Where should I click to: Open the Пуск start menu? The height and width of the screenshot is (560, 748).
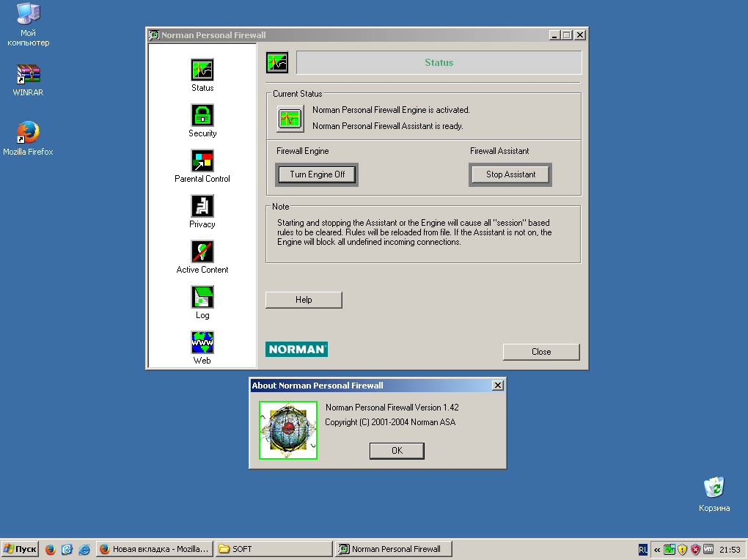click(21, 549)
